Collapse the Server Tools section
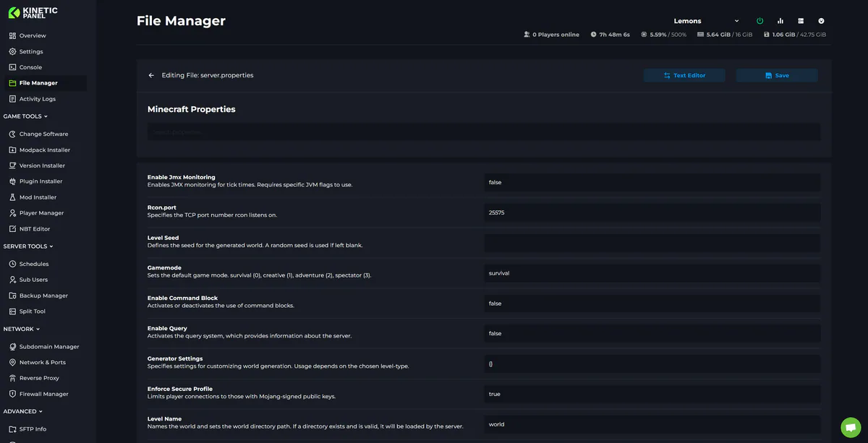The width and height of the screenshot is (868, 443). [x=28, y=246]
